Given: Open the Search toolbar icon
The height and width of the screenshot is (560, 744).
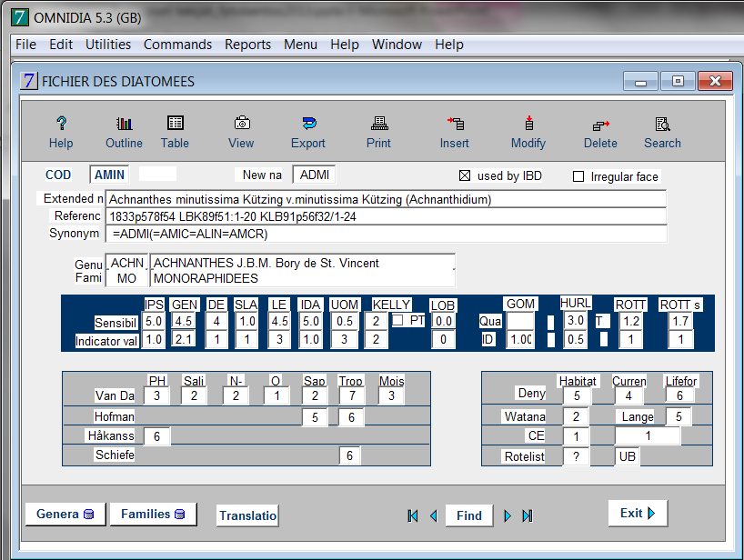Looking at the screenshot, I should click(x=662, y=124).
